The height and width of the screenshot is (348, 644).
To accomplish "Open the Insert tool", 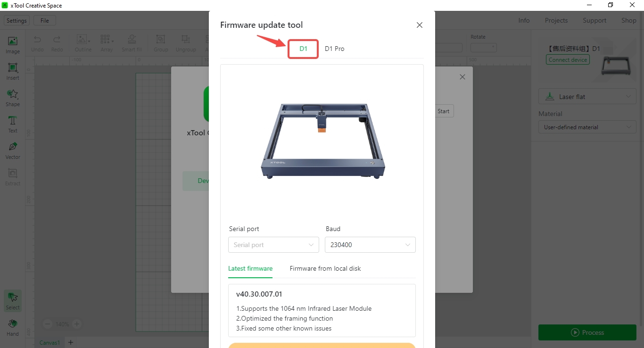I will coord(13,71).
